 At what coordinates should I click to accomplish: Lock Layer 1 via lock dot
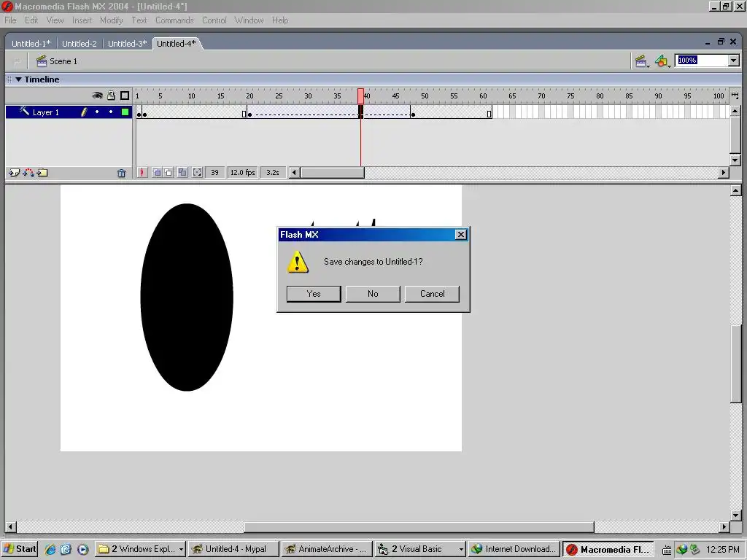pyautogui.click(x=111, y=112)
